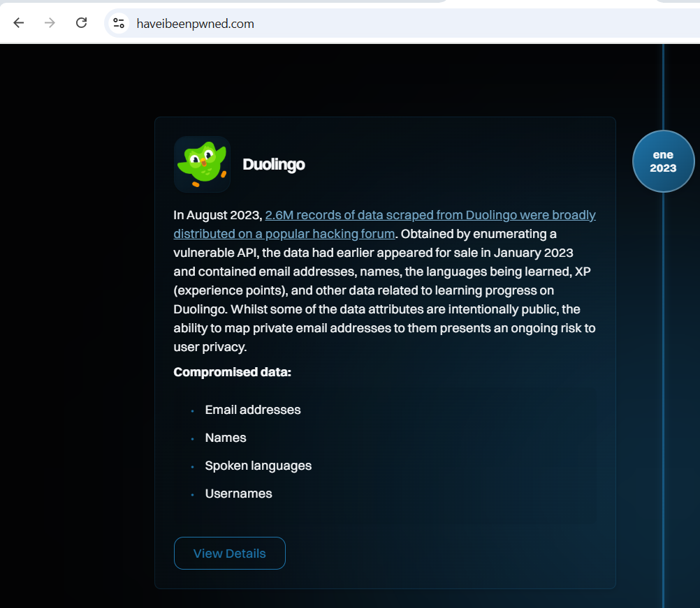Screen dimensions: 700x608
Task: Click the browser forward arrow
Action: tap(50, 23)
